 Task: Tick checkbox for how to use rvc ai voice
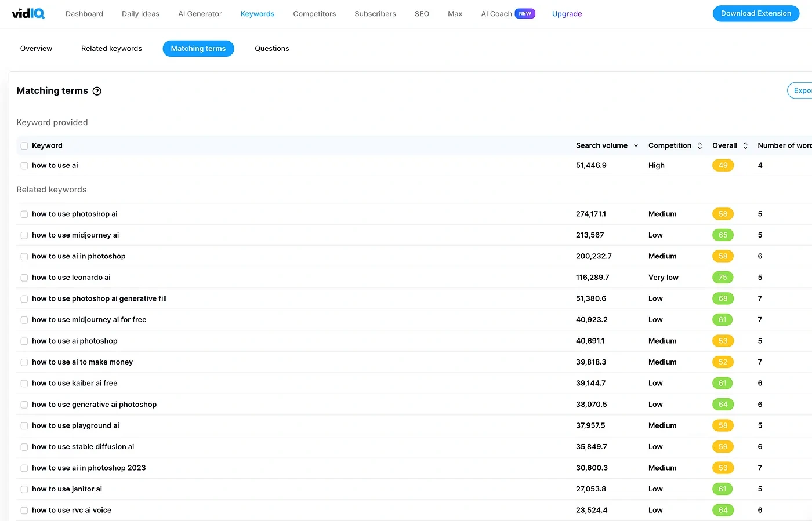click(x=24, y=511)
